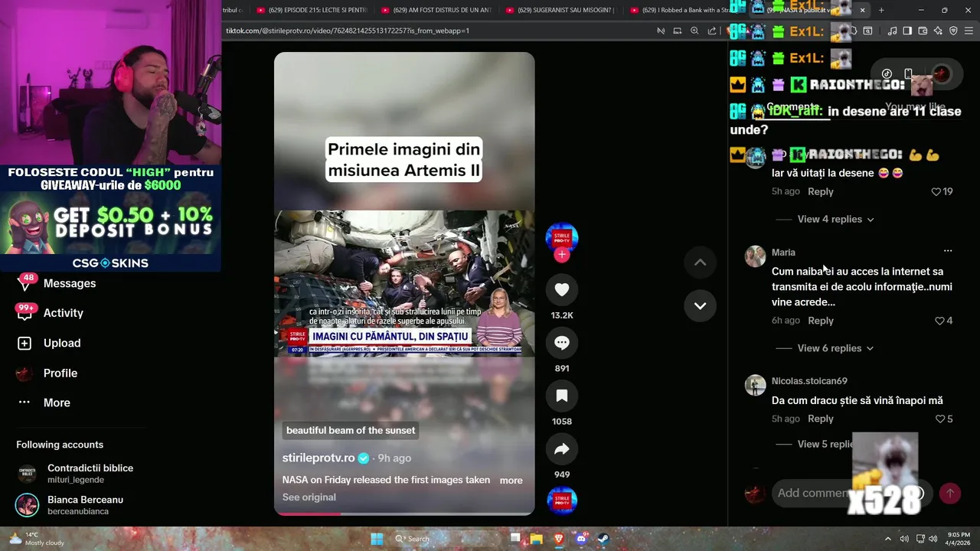Open Maria's profile picture
This screenshot has height=551, width=980.
click(756, 256)
